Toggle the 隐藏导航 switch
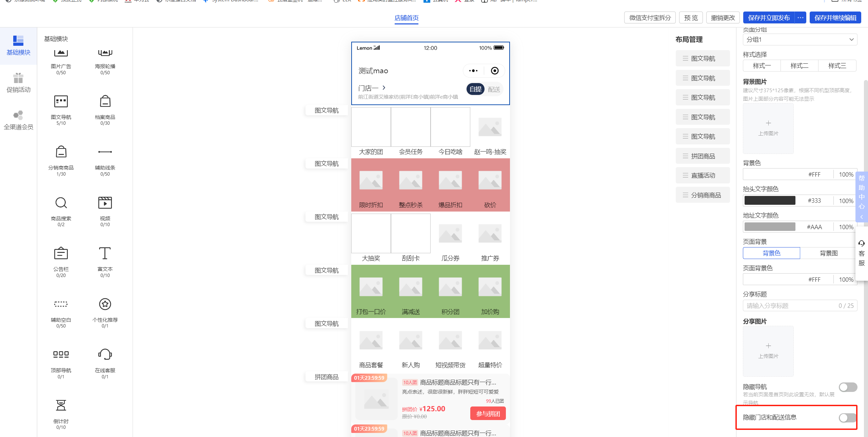The height and width of the screenshot is (437, 868). pyautogui.click(x=848, y=387)
